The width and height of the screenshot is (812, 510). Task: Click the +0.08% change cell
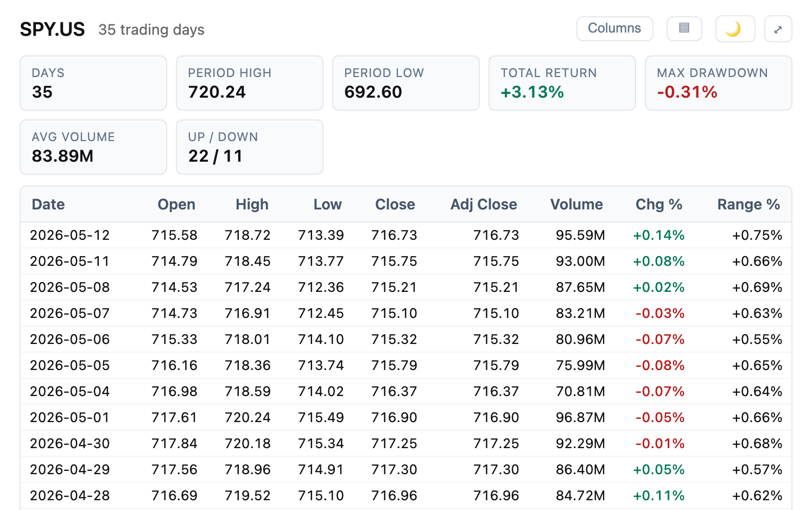point(658,261)
